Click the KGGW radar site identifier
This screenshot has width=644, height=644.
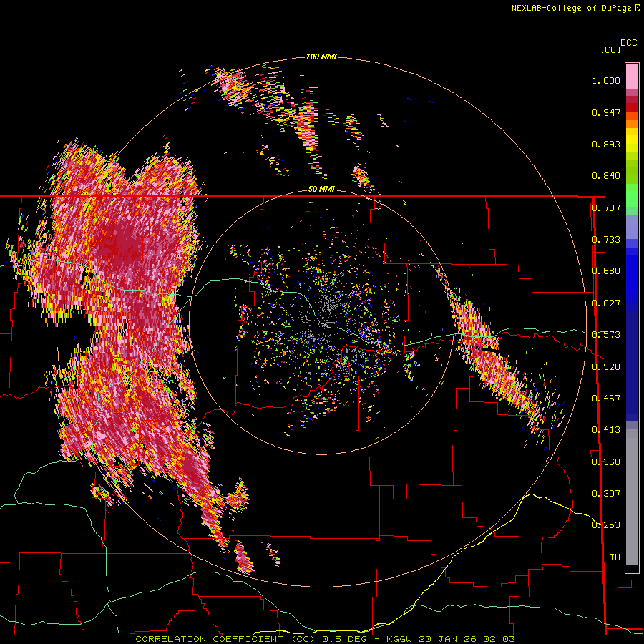pos(399,639)
